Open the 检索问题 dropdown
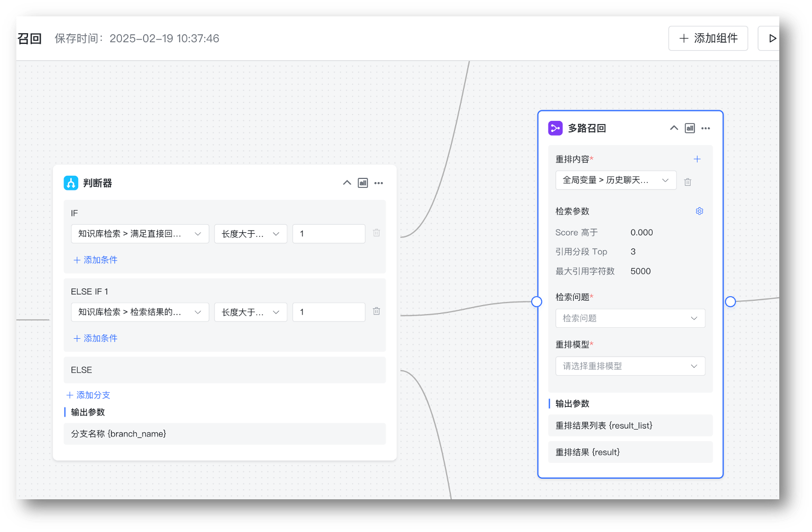This screenshot has width=812, height=532. [x=630, y=318]
